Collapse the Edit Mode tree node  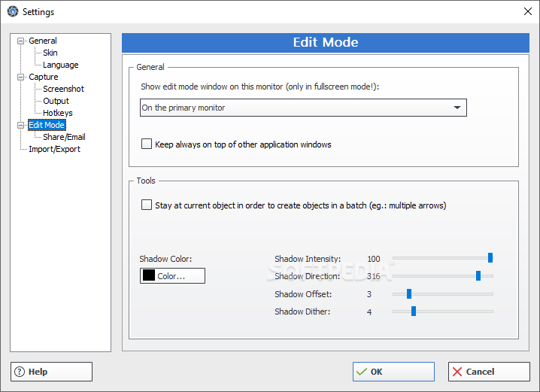(x=20, y=126)
